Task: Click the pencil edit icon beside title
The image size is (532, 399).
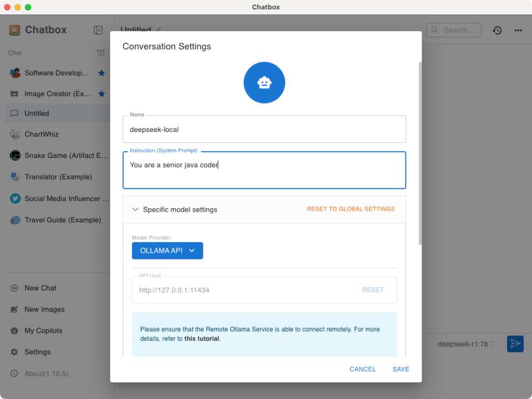Action: point(158,29)
